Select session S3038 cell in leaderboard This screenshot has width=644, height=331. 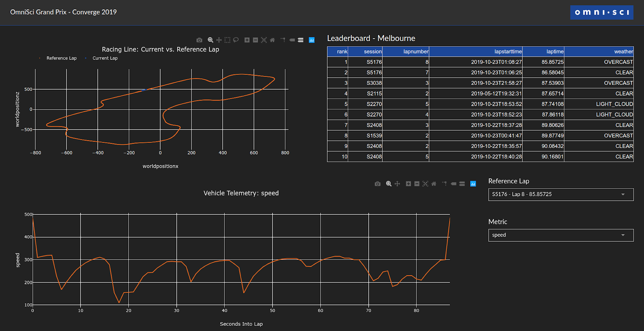[x=374, y=83]
